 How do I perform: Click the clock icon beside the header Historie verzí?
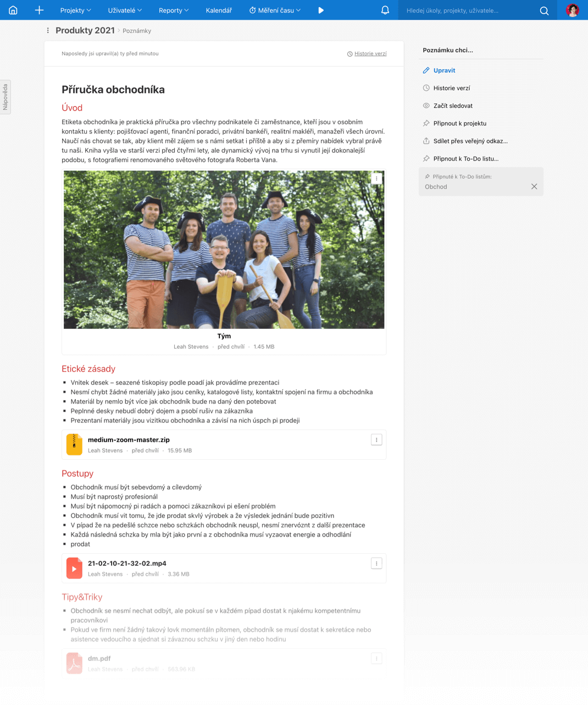(x=350, y=54)
